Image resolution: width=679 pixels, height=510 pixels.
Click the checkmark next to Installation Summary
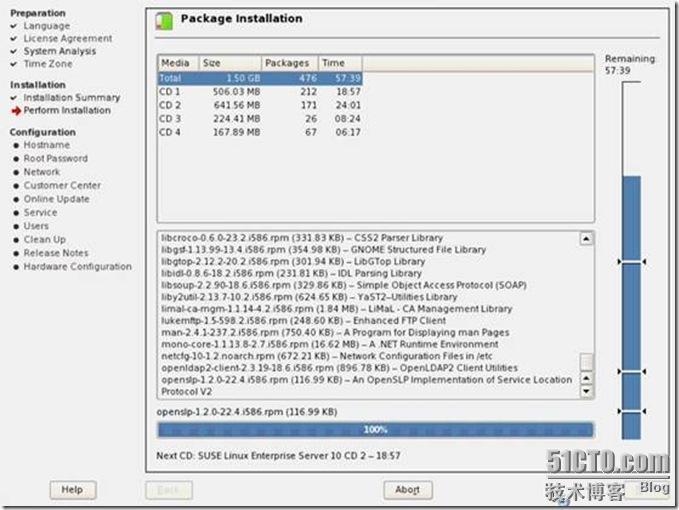coord(14,98)
